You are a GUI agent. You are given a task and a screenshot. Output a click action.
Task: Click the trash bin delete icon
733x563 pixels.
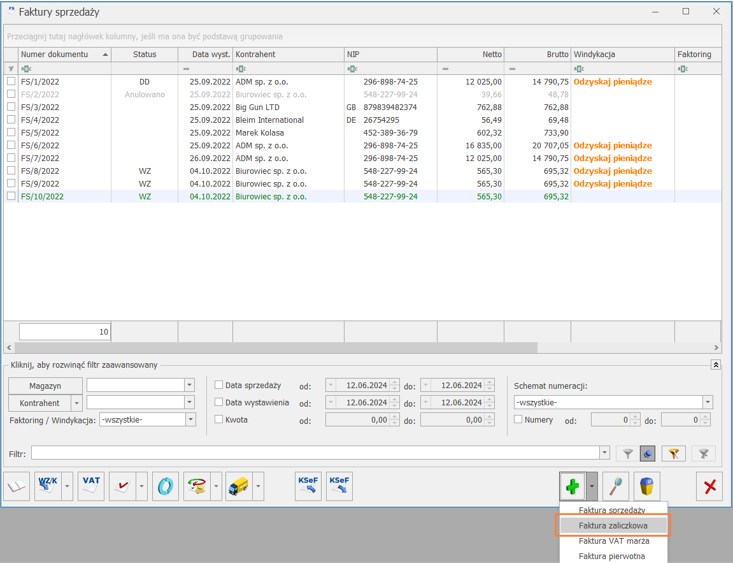[x=648, y=487]
